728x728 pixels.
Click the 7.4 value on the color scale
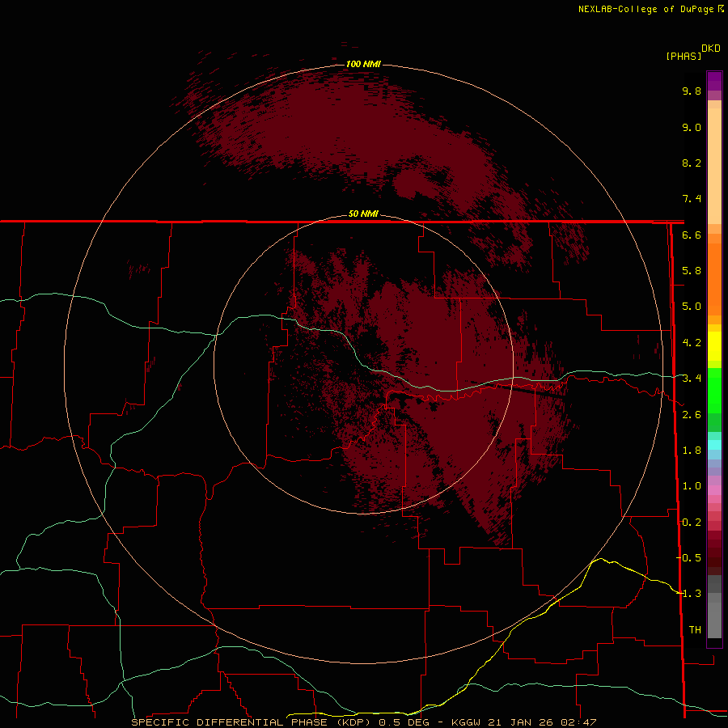[x=692, y=199]
